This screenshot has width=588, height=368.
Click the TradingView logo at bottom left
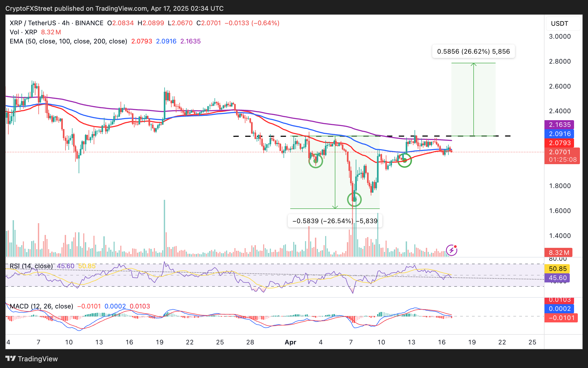[32, 359]
